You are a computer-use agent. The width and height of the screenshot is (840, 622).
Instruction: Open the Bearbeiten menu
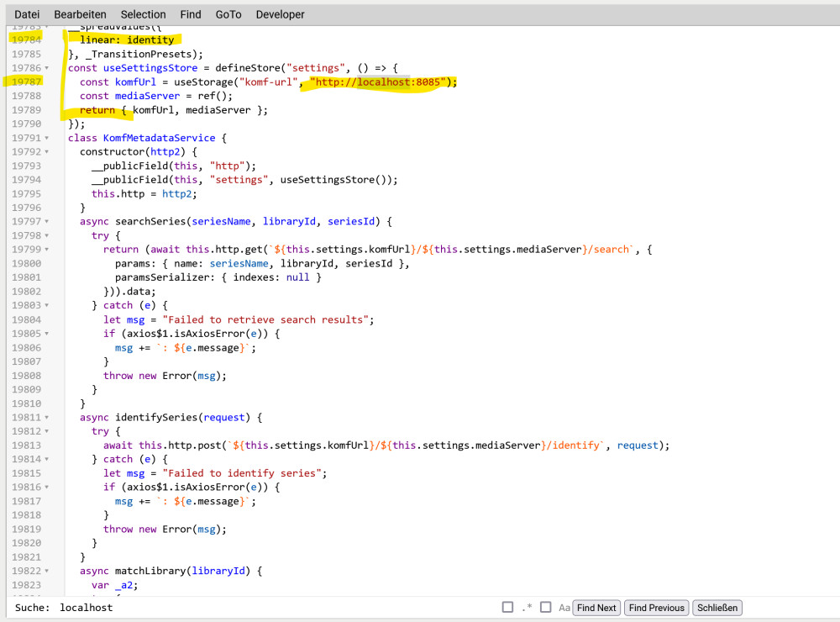point(81,14)
